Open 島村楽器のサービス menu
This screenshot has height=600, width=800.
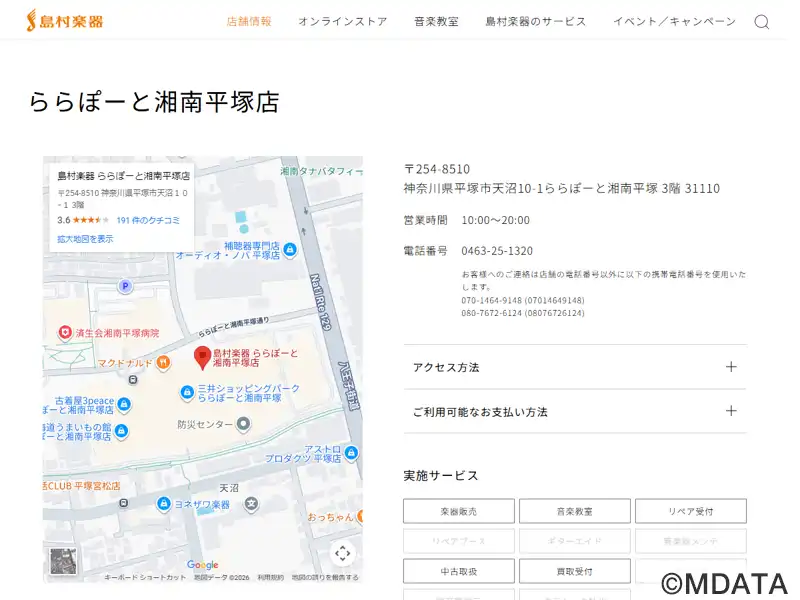pyautogui.click(x=536, y=21)
